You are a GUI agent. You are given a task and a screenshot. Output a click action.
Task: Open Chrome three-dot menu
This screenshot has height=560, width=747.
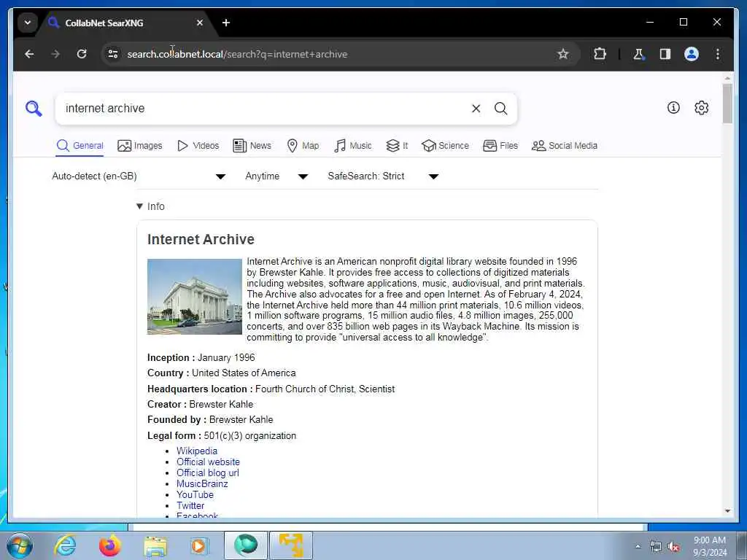pyautogui.click(x=718, y=54)
